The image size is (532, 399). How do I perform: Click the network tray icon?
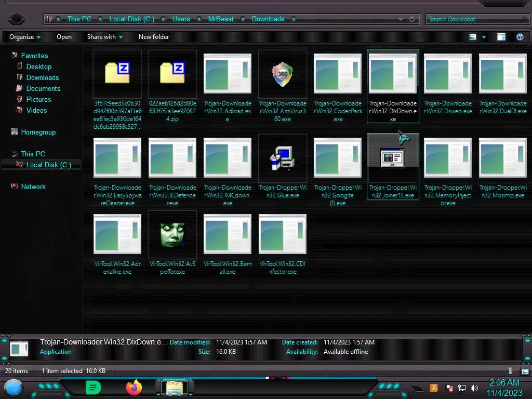click(462, 388)
